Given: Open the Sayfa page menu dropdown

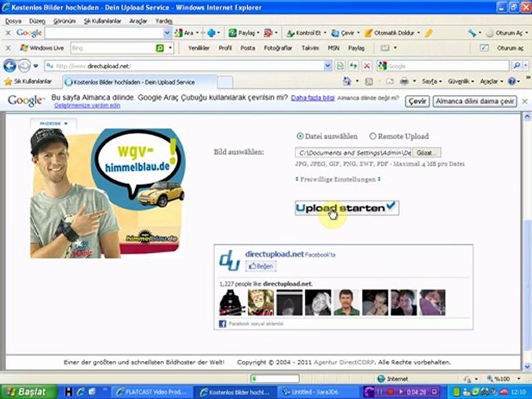Looking at the screenshot, I should pos(432,81).
